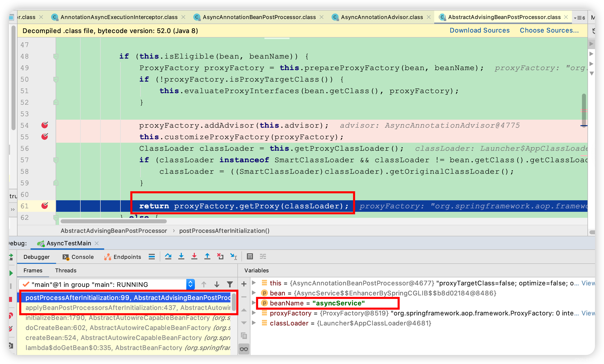Select the Debugger tab
The width and height of the screenshot is (604, 364).
pyautogui.click(x=37, y=257)
